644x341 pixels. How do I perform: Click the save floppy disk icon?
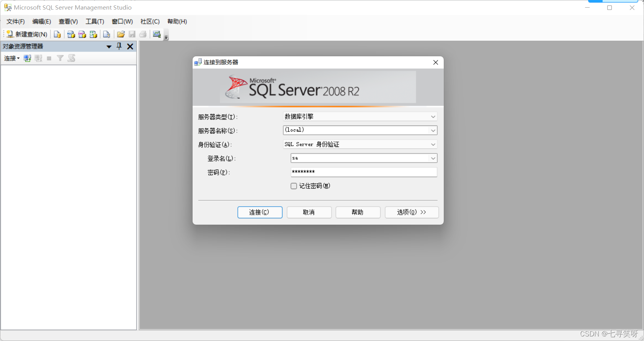(x=132, y=34)
